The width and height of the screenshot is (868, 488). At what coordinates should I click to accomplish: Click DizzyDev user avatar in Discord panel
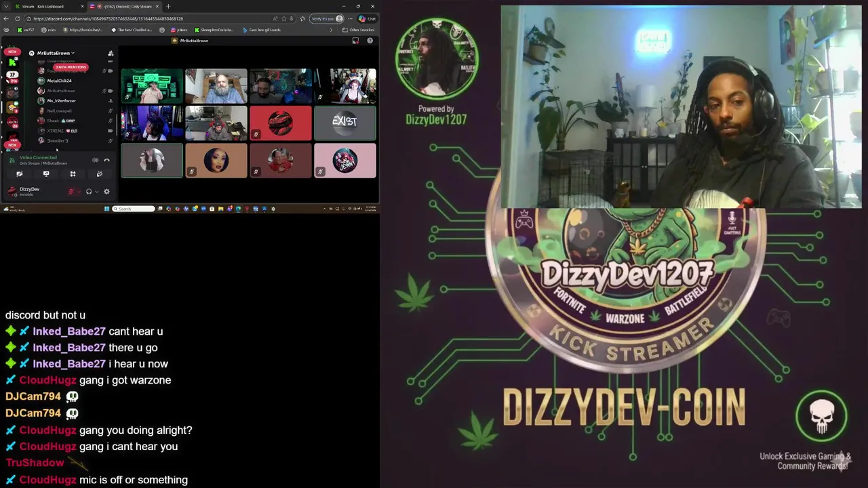[x=12, y=192]
